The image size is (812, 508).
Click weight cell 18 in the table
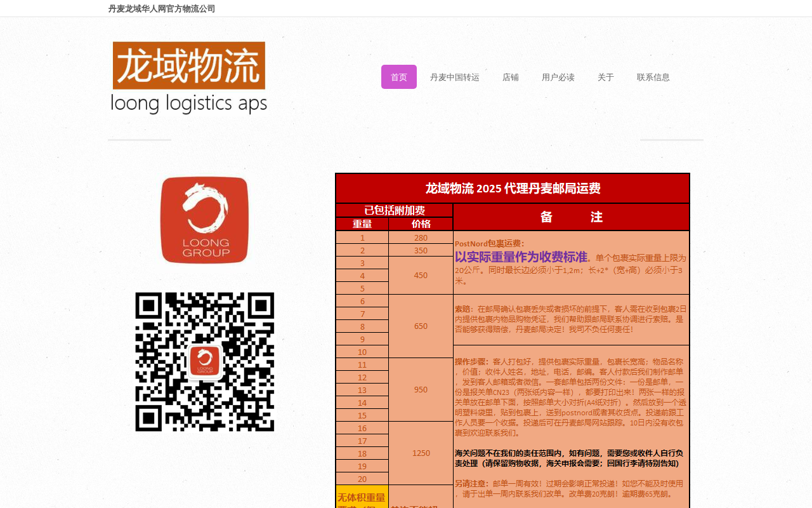point(362,453)
